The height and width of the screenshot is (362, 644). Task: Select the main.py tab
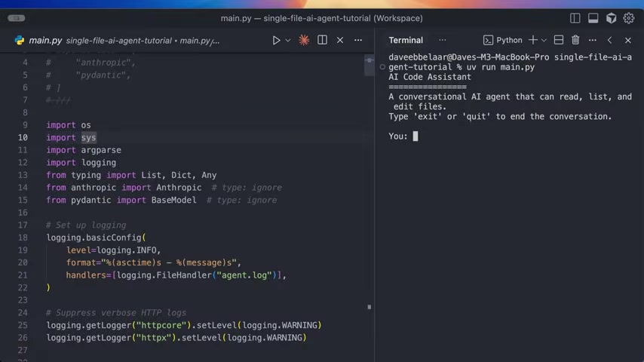pos(45,40)
